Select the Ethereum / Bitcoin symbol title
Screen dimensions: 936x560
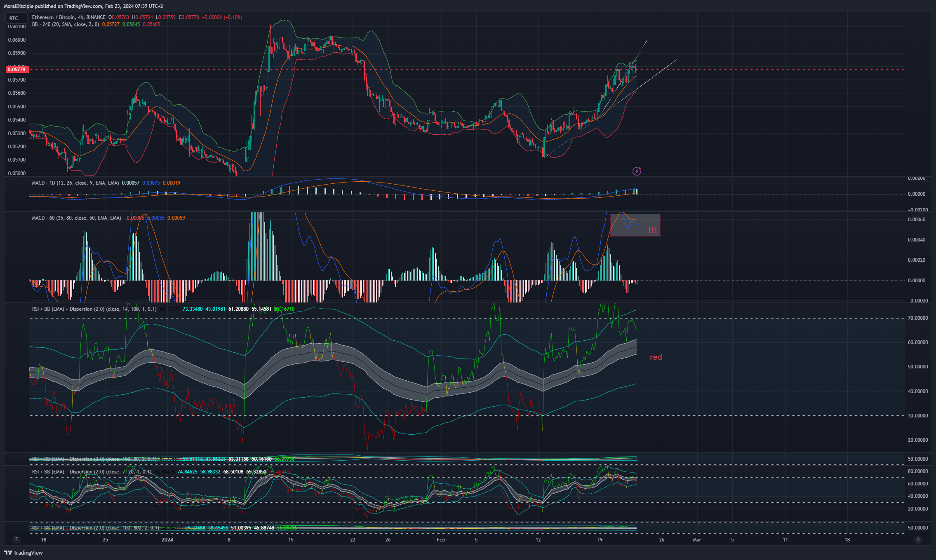68,17
